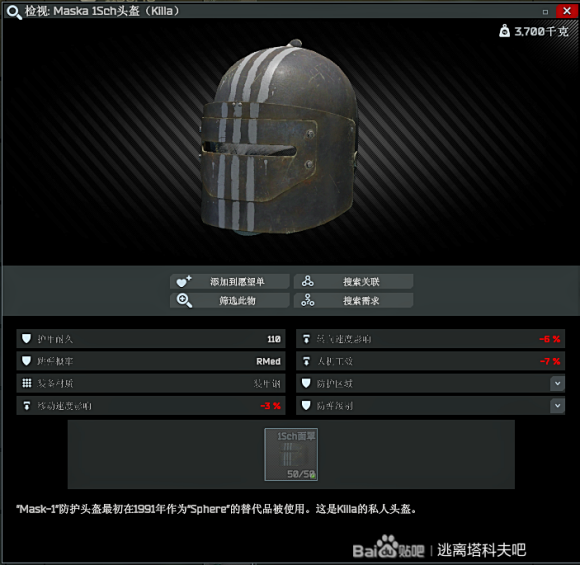Viewport: 580px width, 565px height.
Task: Click the weight bag icon beside 3.700千克
Action: point(504,31)
